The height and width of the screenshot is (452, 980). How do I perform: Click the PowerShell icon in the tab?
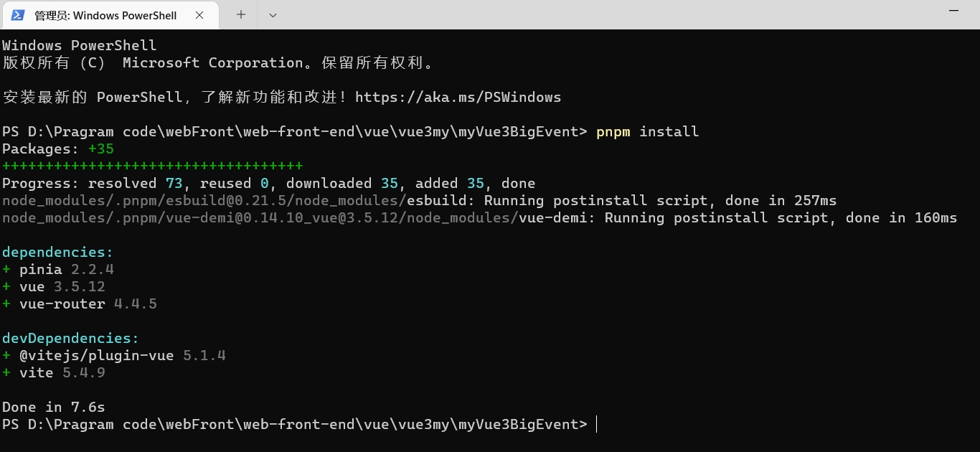(x=18, y=14)
